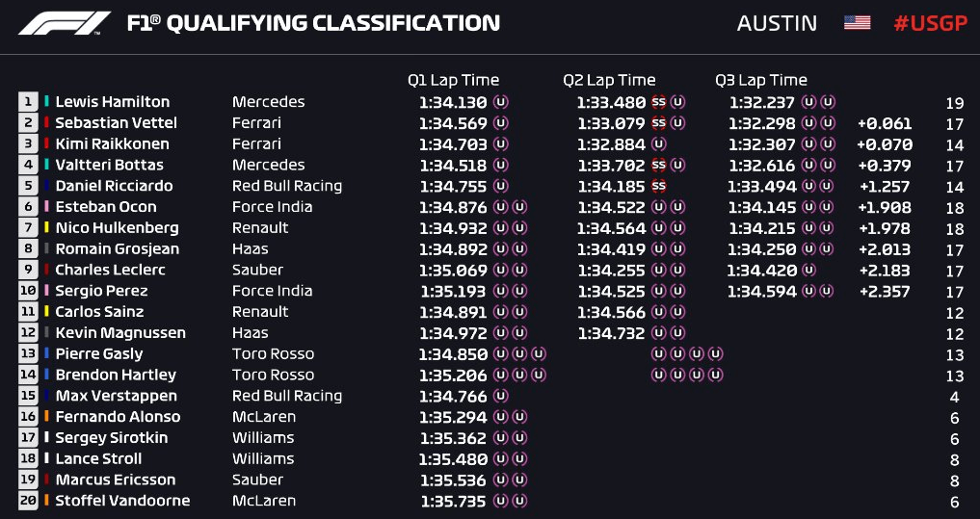The image size is (980, 519).
Task: Click Ricciardo's red supersoft tyre icon in Q2
Action: point(659,186)
